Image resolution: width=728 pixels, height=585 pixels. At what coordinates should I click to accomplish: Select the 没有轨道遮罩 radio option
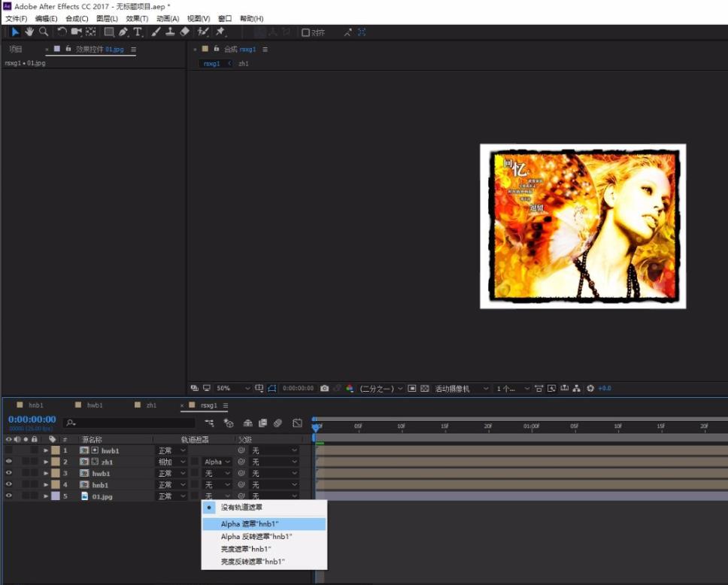[264, 508]
